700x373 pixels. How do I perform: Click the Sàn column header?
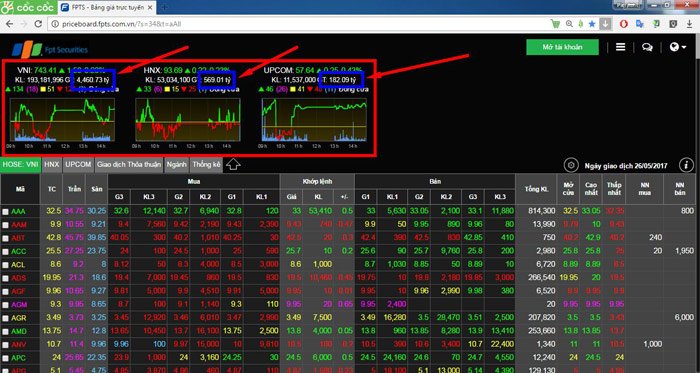click(x=96, y=189)
